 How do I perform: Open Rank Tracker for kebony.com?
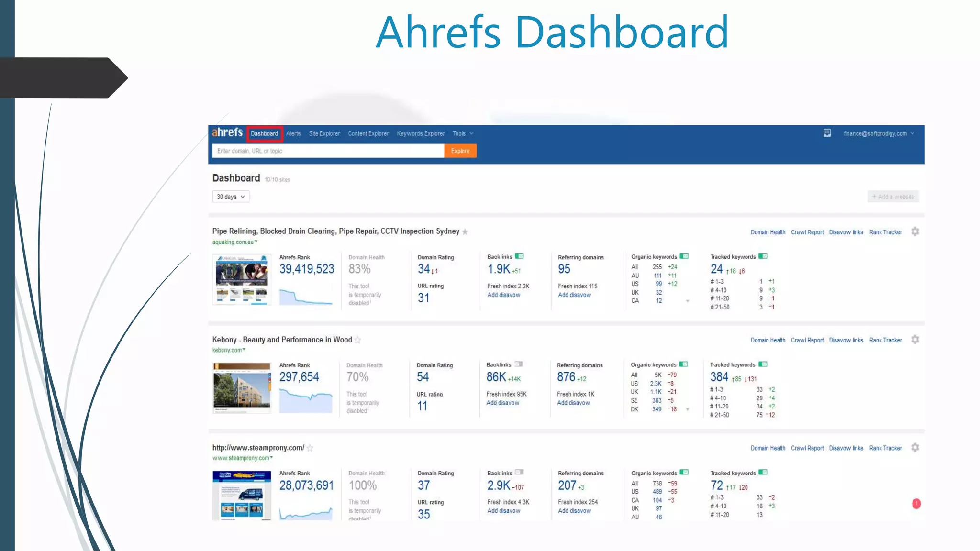pos(885,340)
